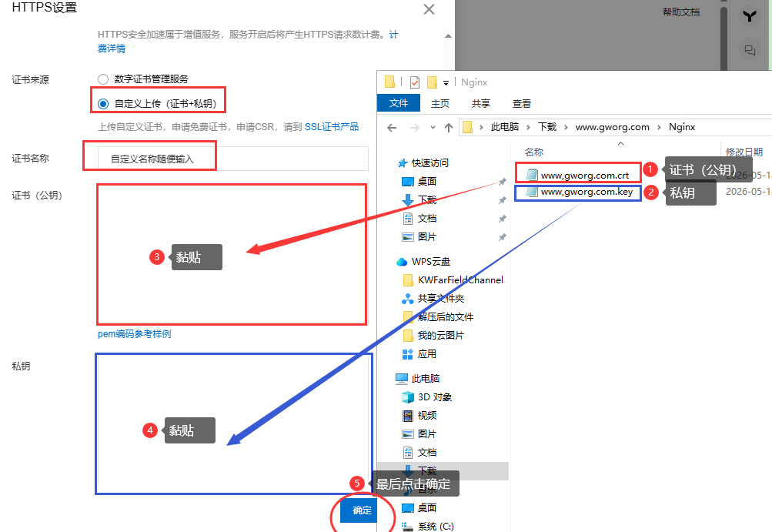Open the 解压后的文件 folder
The width and height of the screenshot is (772, 532).
pos(445,316)
